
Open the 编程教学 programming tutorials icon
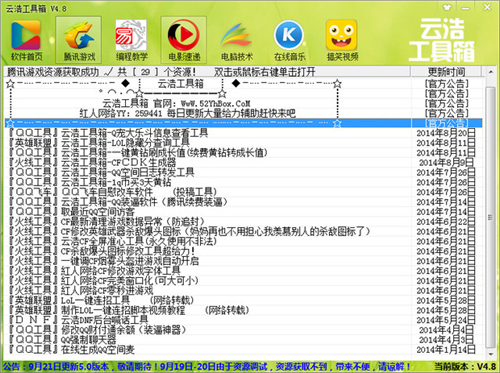[131, 40]
